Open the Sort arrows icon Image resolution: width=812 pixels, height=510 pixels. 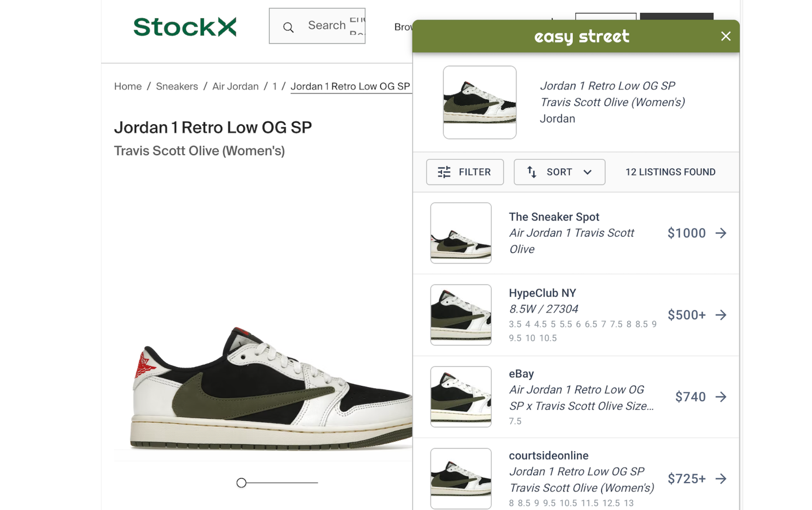[532, 172]
